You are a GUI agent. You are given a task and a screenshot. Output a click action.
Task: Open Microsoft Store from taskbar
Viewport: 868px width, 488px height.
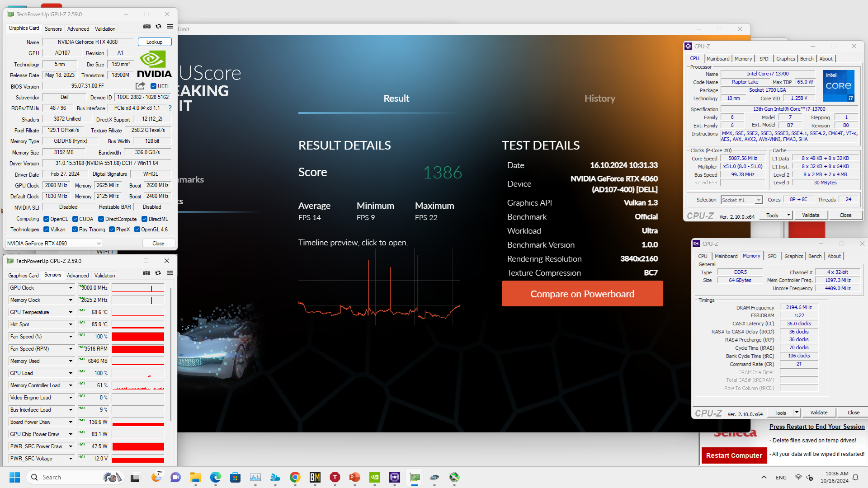click(x=235, y=477)
